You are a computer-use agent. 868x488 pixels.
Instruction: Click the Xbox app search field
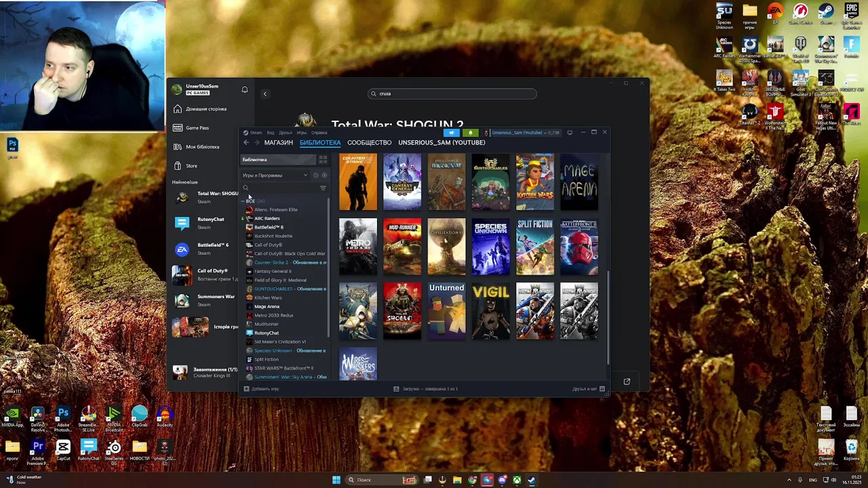tap(452, 94)
